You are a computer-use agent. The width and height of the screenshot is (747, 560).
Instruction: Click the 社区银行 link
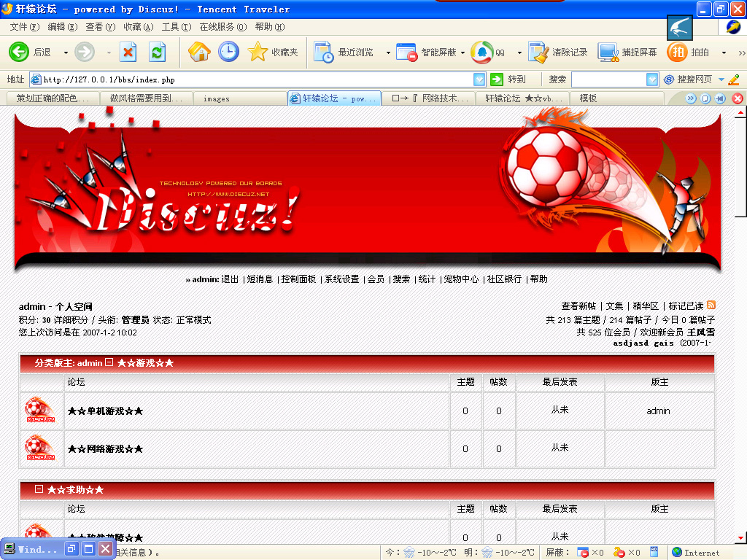coord(505,279)
